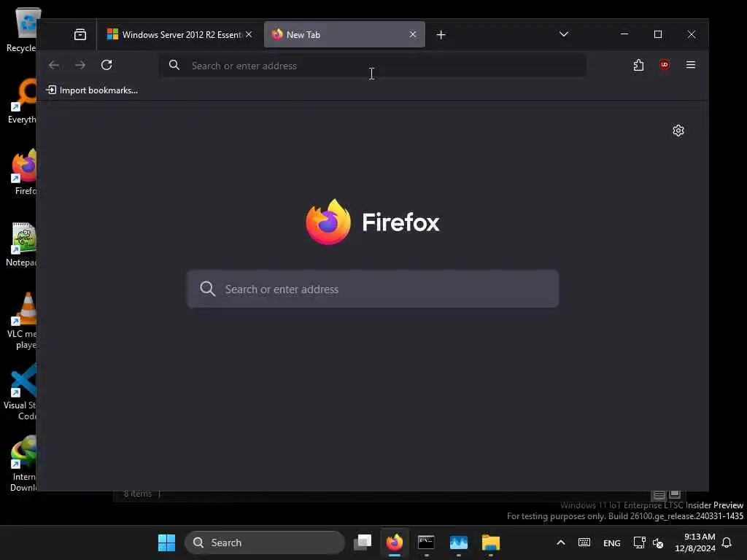Open Task View on taskbar

pos(363,542)
